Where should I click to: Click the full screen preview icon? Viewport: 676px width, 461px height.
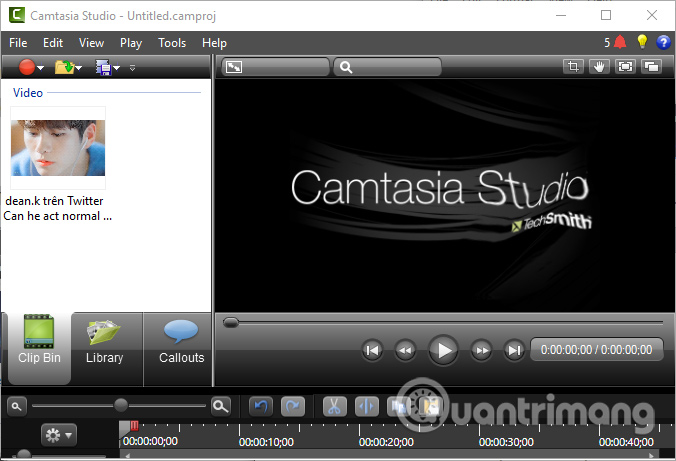[625, 66]
